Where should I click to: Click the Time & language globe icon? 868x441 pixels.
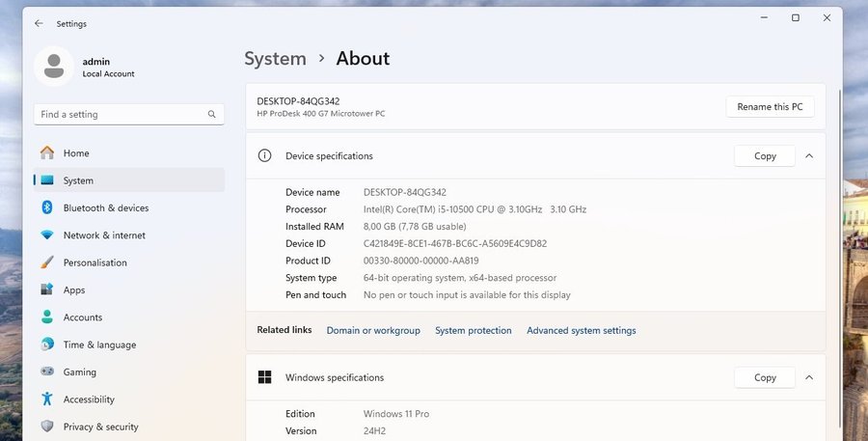click(x=46, y=345)
